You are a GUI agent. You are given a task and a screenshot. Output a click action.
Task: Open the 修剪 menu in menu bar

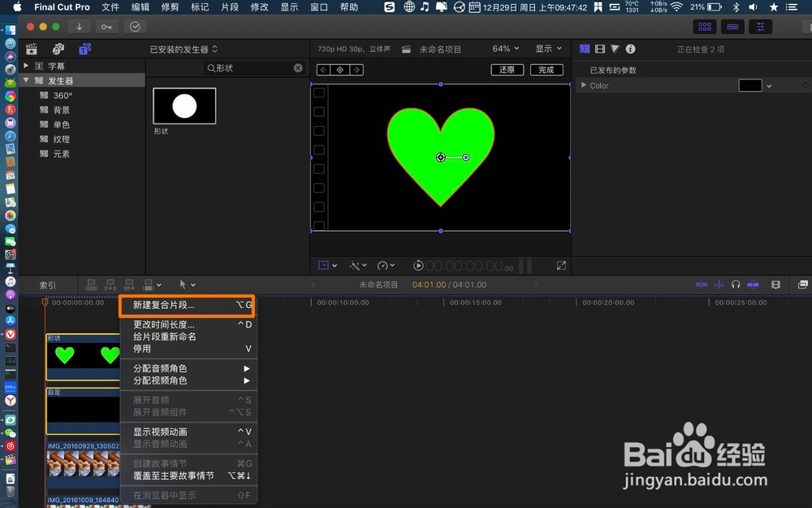tap(170, 7)
